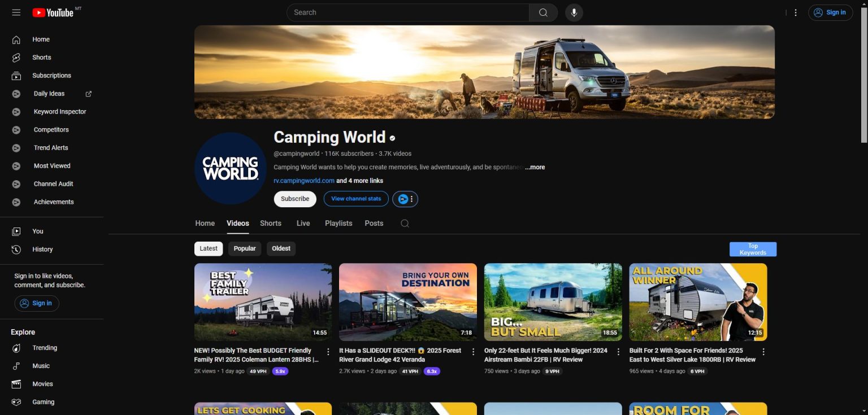Select Competitors in the vidIQ sidebar
Viewport: 868px width, 415px height.
tap(51, 129)
